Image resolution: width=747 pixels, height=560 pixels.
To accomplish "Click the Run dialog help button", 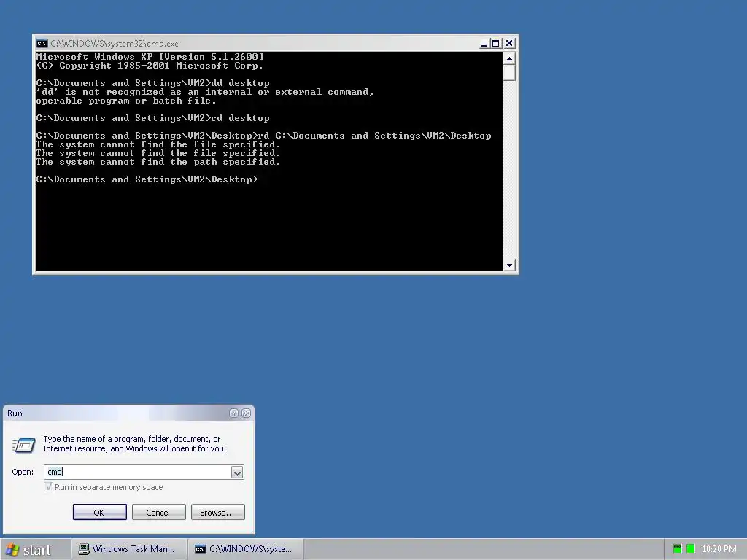I will (233, 413).
